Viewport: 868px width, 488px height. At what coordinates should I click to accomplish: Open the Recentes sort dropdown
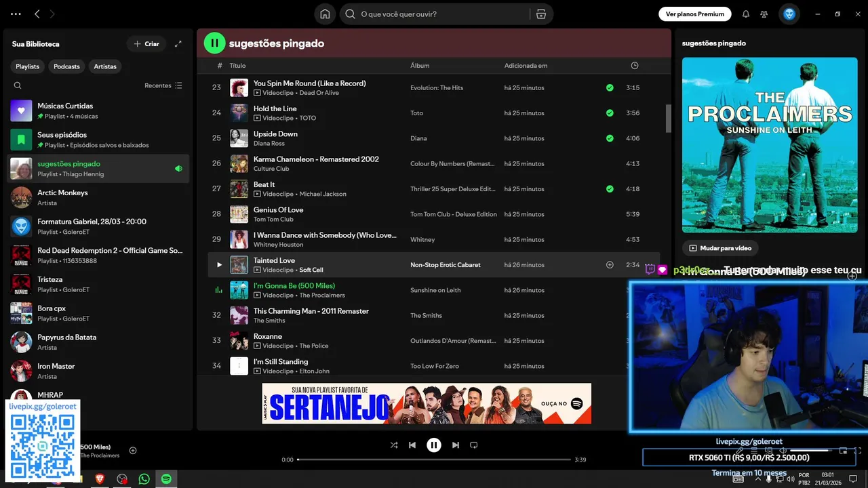pyautogui.click(x=163, y=85)
